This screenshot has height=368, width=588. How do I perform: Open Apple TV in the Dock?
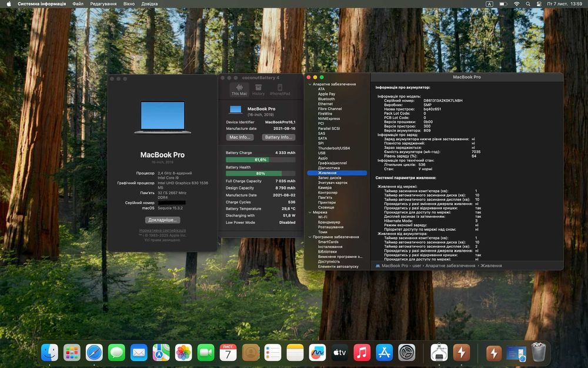click(x=340, y=353)
